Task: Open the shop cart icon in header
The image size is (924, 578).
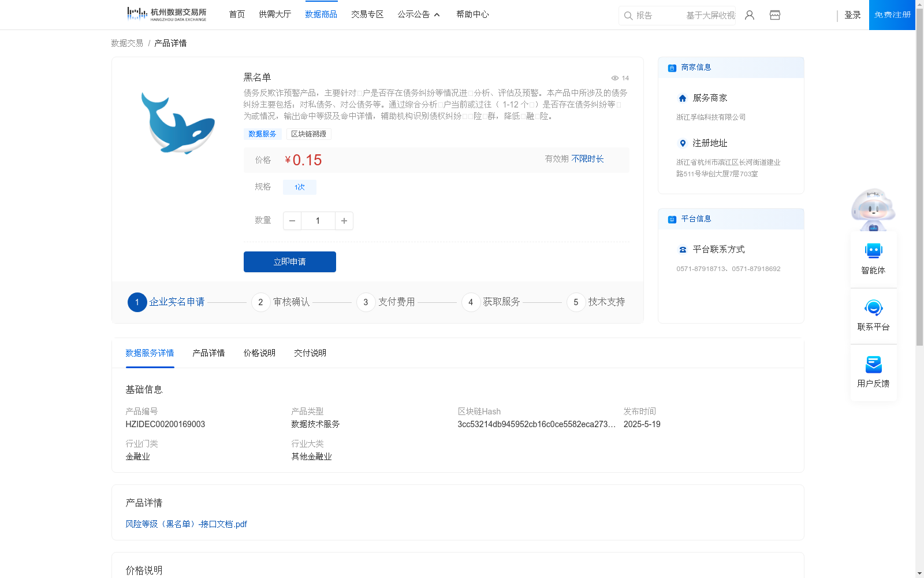Action: [775, 15]
